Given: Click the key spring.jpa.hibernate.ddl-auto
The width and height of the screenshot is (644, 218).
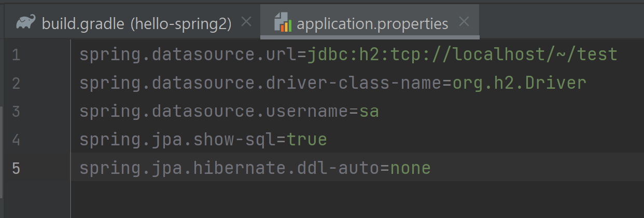Looking at the screenshot, I should (x=230, y=169).
